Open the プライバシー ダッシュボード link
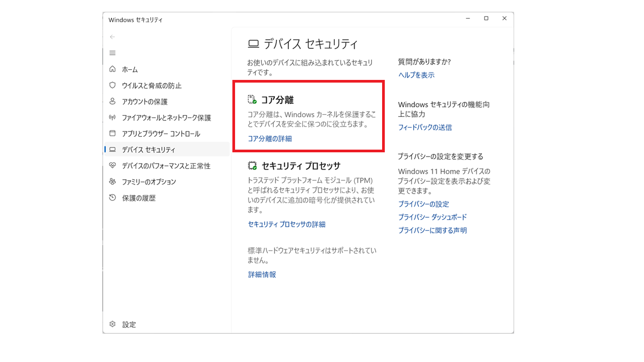 [x=433, y=217]
